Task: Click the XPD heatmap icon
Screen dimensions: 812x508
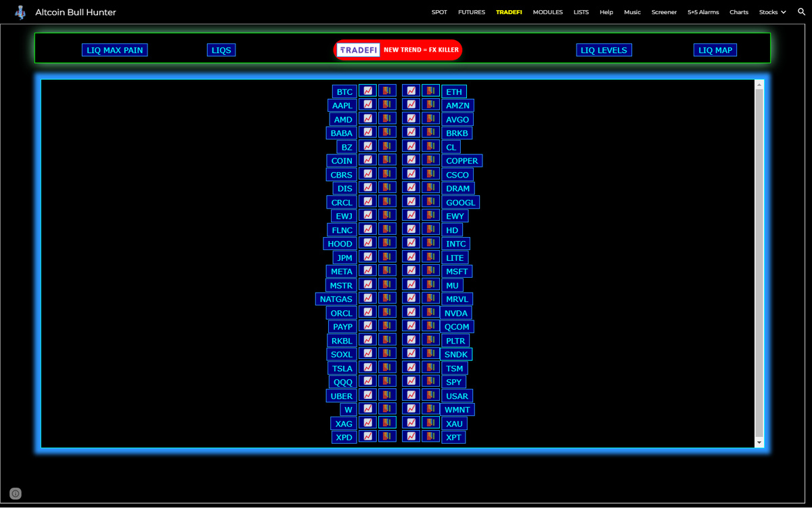Action: click(x=387, y=436)
